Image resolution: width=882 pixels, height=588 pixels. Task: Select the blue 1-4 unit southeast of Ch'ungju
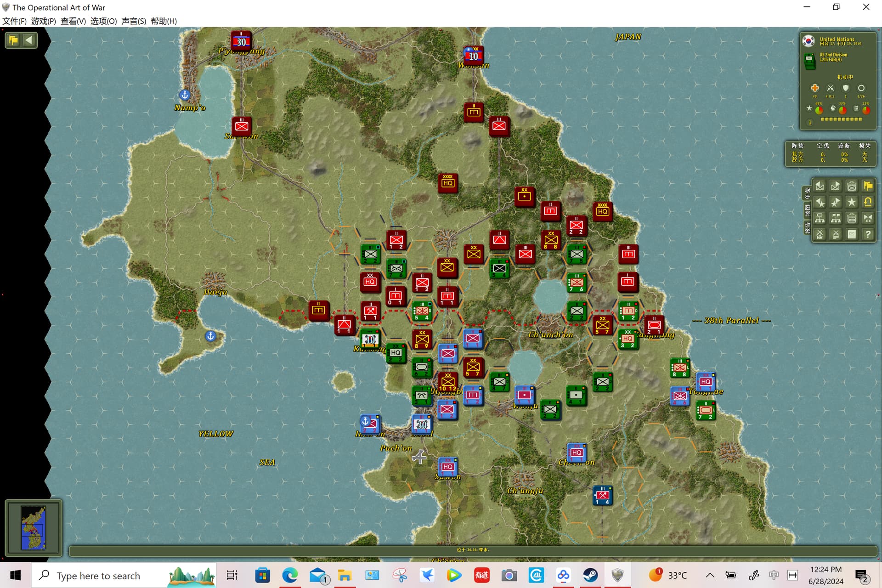[602, 495]
